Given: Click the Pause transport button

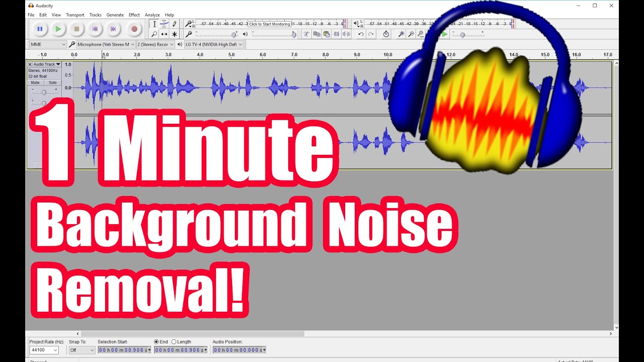Looking at the screenshot, I should (40, 29).
